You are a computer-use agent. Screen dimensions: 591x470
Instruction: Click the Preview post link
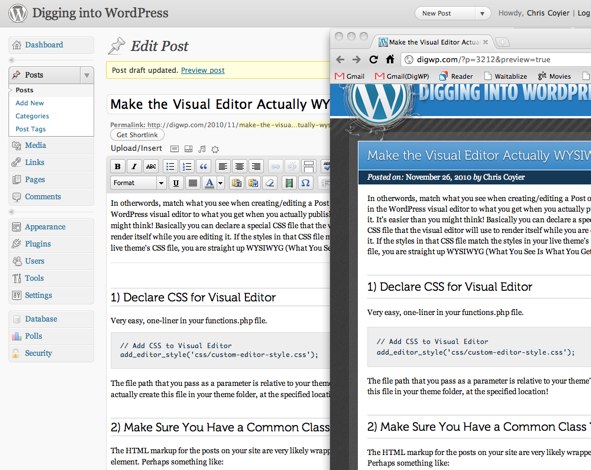[203, 70]
